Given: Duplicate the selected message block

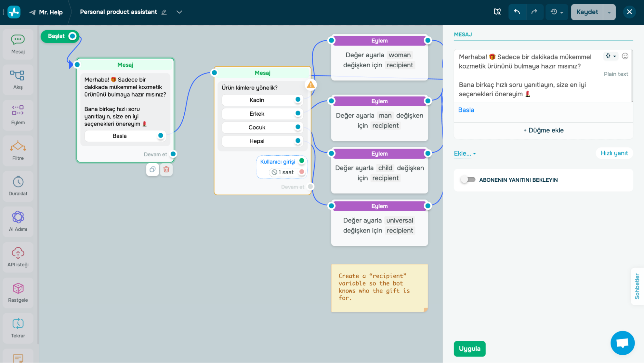Looking at the screenshot, I should [152, 169].
